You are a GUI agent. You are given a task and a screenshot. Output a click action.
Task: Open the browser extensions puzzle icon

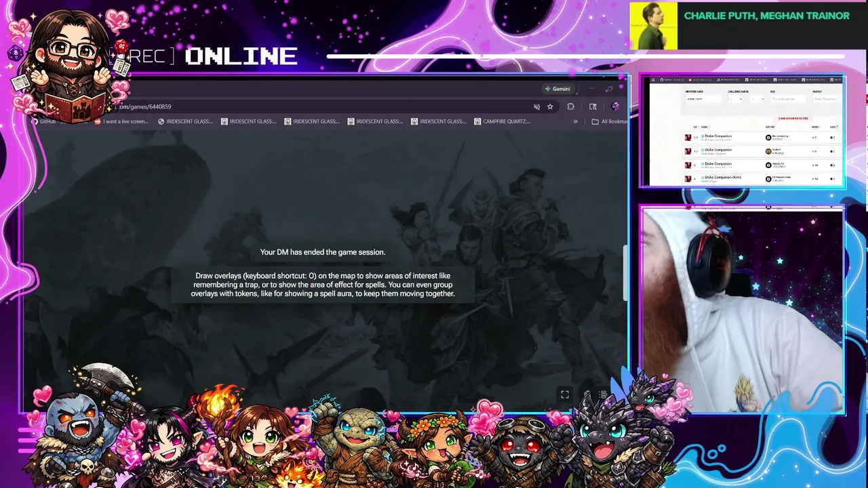[x=570, y=106]
